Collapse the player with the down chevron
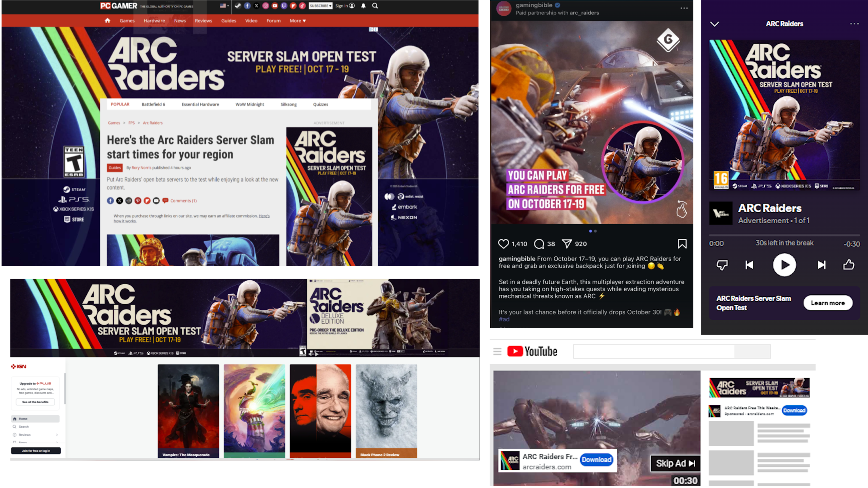Viewport: 868px width, 488px height. (715, 24)
